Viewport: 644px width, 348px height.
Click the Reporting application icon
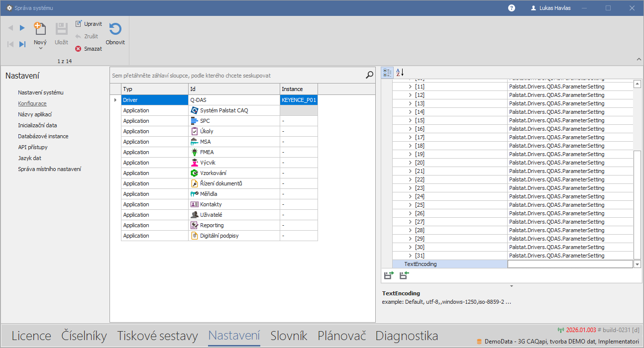coord(195,225)
